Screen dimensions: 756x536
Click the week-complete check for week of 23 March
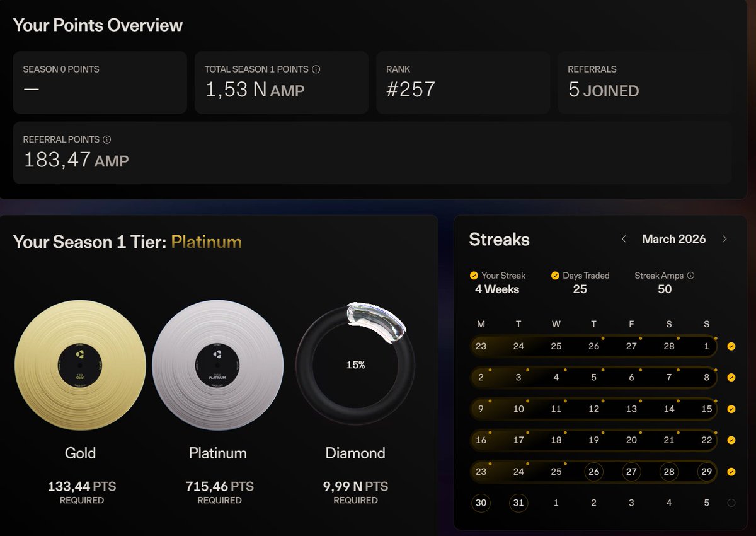731,472
